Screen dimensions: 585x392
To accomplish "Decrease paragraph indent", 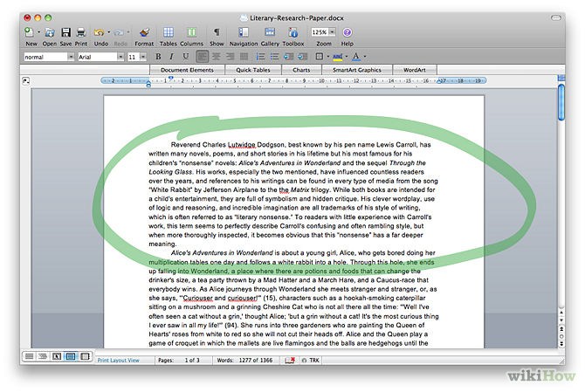I will pyautogui.click(x=288, y=57).
